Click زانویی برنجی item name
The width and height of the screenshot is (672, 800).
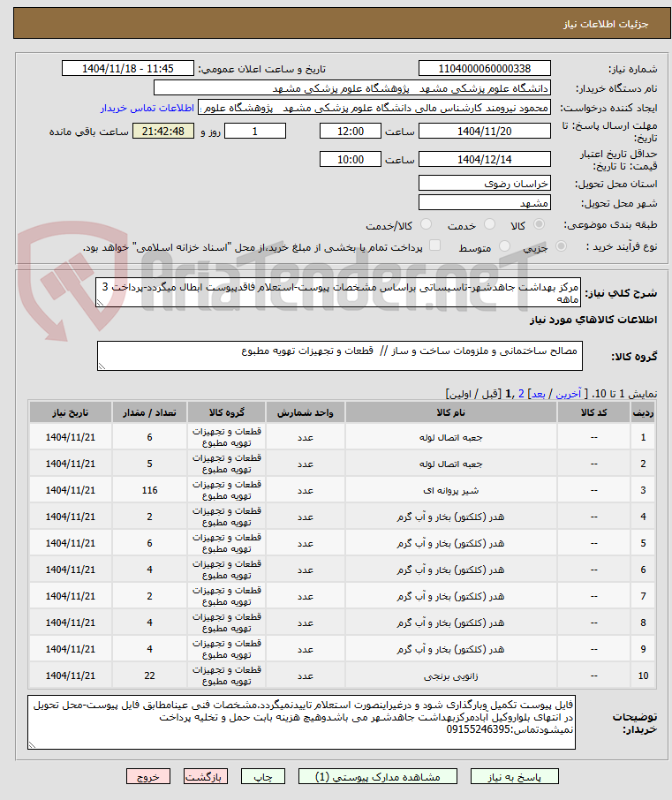[x=450, y=676]
